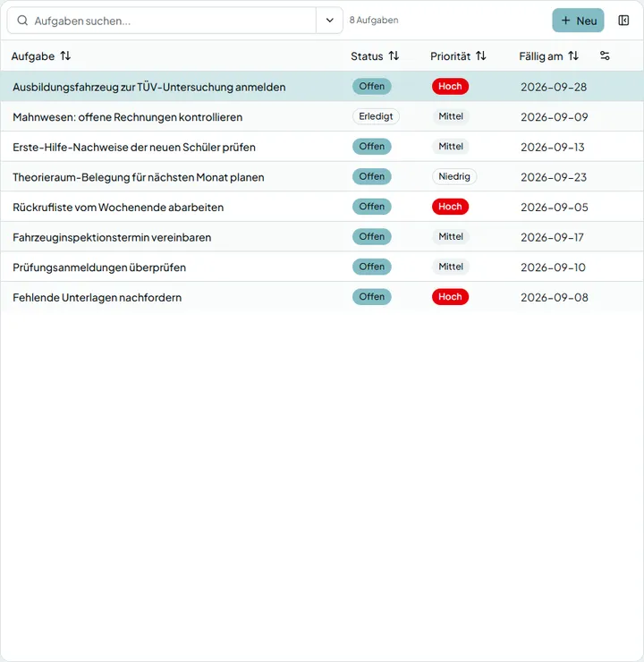The height and width of the screenshot is (662, 644).
Task: Click Offen badge in Fahrzeuginspektionstermin row
Action: 372,237
